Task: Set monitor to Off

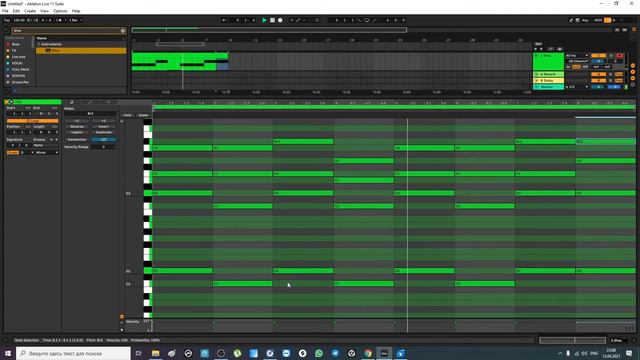Action: pyautogui.click(x=585, y=67)
